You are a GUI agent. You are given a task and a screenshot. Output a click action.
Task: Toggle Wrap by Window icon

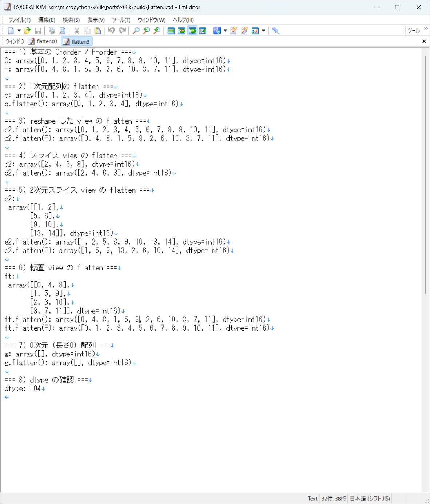click(192, 31)
